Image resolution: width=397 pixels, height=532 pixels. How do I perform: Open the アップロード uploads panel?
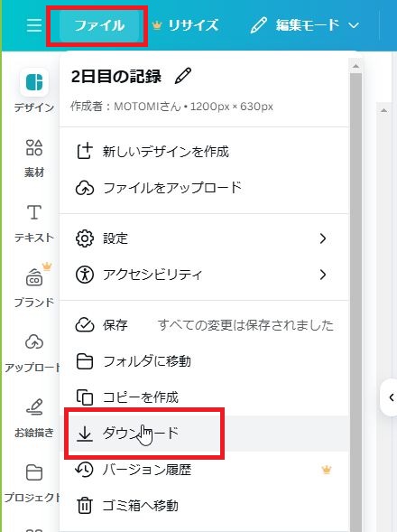[32, 353]
